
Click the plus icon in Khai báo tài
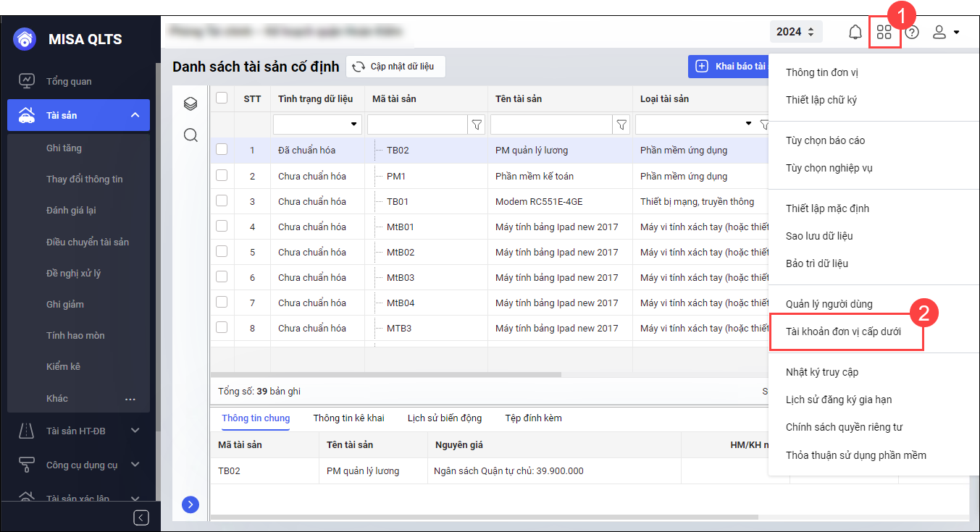[x=701, y=66]
